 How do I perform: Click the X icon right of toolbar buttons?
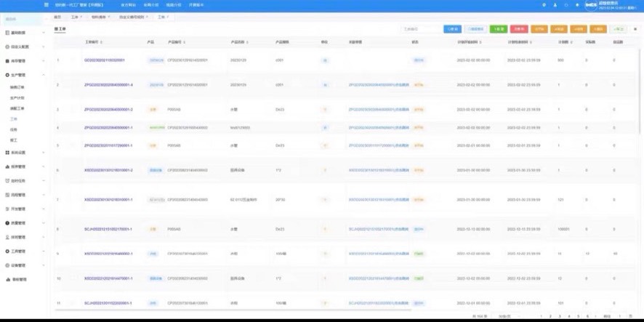(x=635, y=29)
